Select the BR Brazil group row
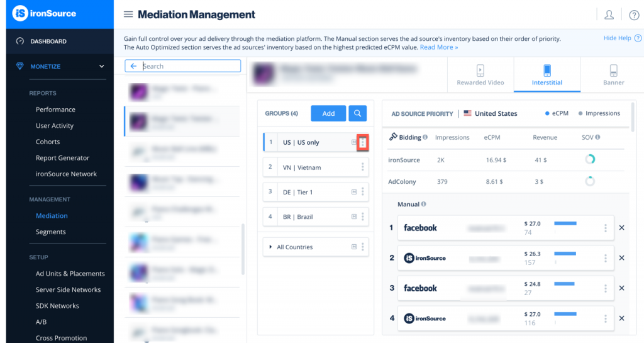The height and width of the screenshot is (343, 644). (x=316, y=216)
